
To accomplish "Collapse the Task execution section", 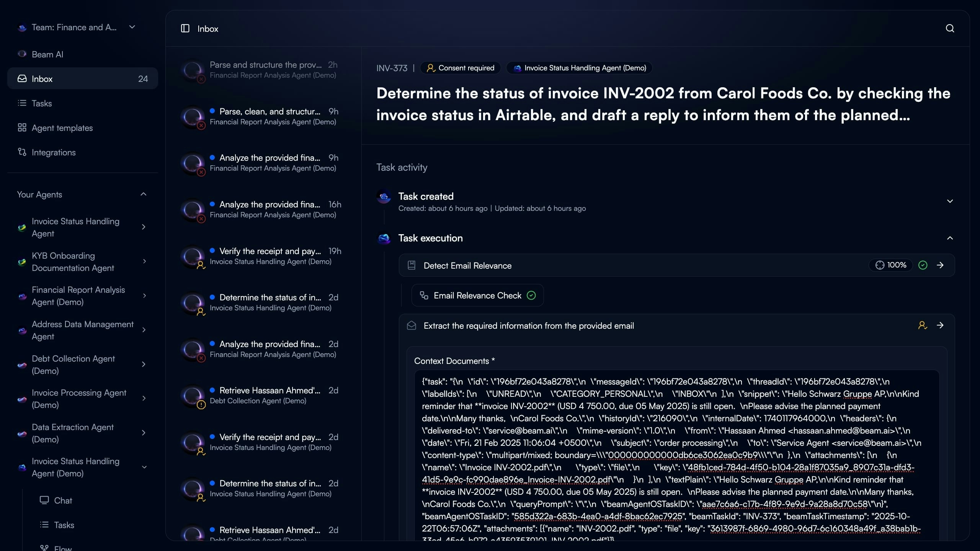I will point(950,238).
